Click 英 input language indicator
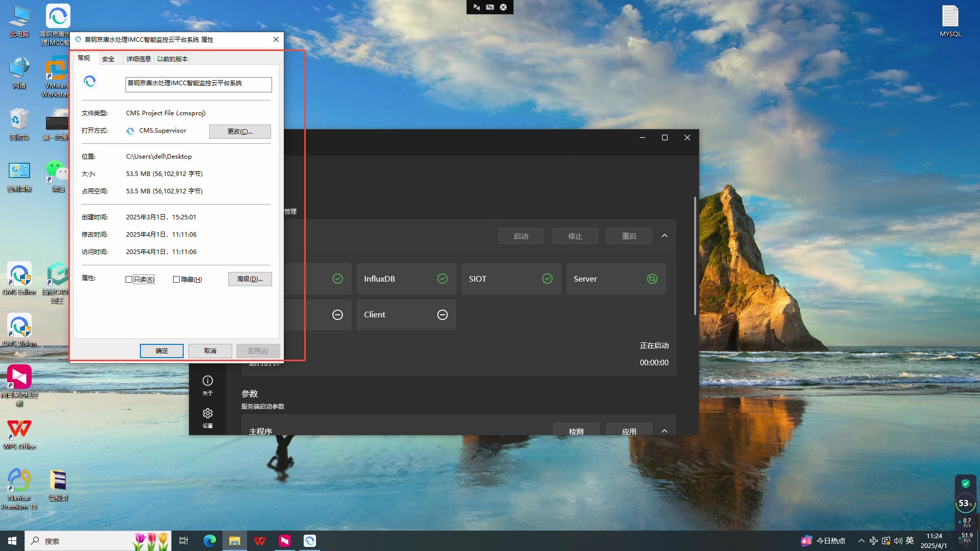This screenshot has height=551, width=980. coord(910,541)
